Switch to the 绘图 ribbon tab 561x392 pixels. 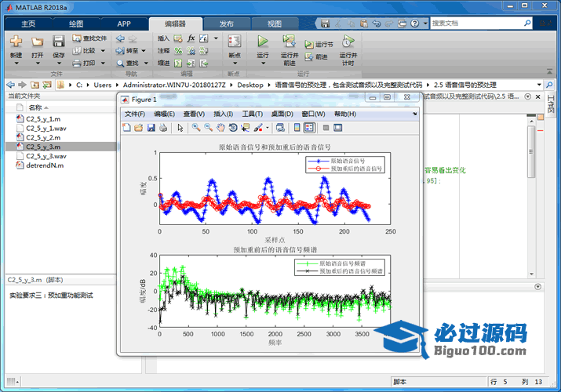point(76,24)
